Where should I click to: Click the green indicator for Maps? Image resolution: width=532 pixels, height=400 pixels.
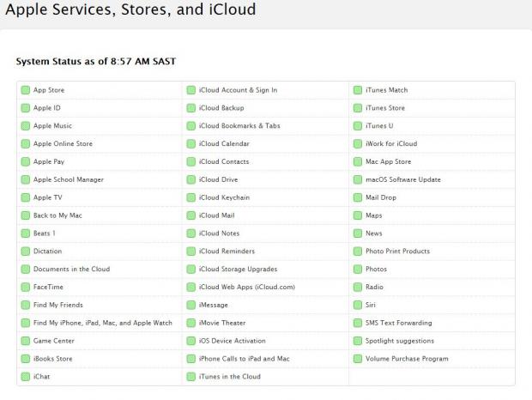358,215
